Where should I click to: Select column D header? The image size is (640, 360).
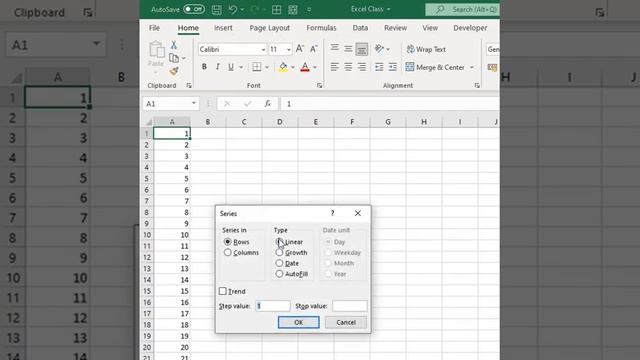280,122
